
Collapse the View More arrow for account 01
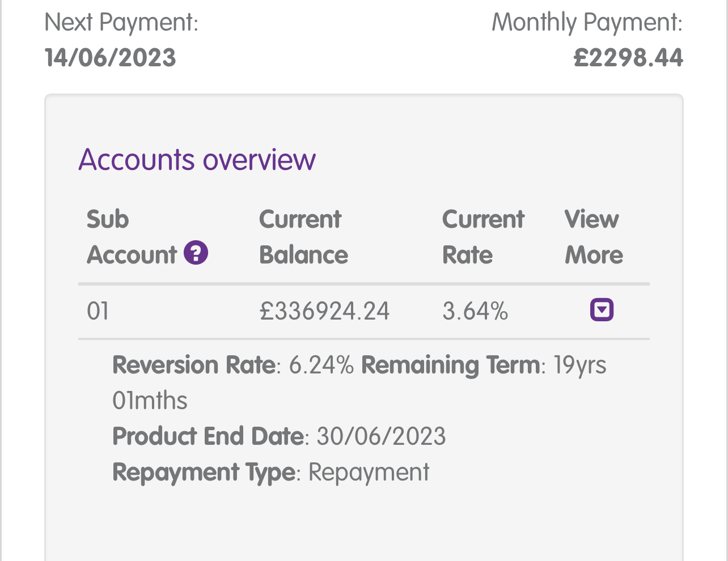[602, 310]
